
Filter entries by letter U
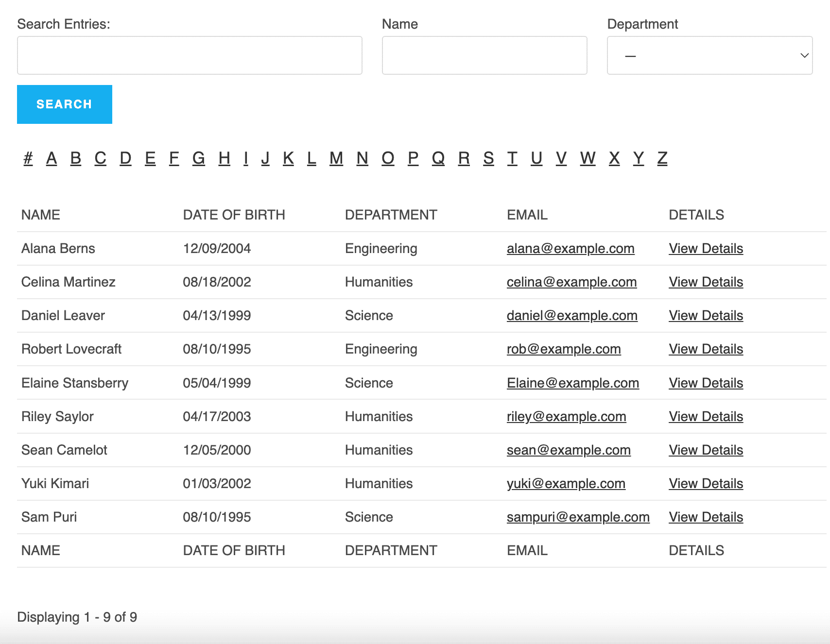click(536, 158)
